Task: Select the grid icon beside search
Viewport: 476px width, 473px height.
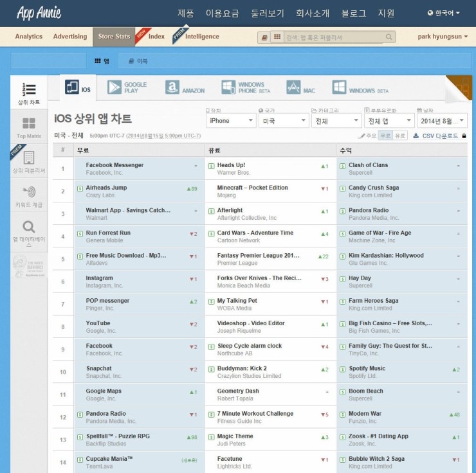Action: (277, 37)
